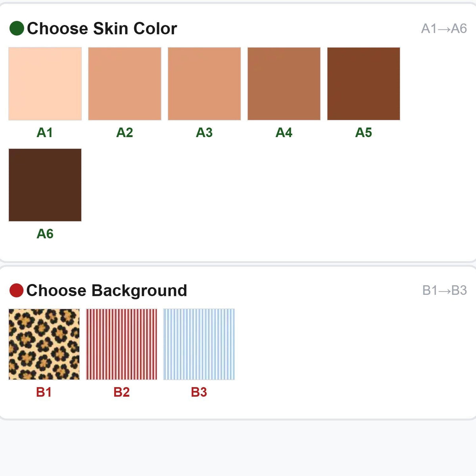Pick the blue striped background B3
The width and height of the screenshot is (476, 476).
pos(199,344)
